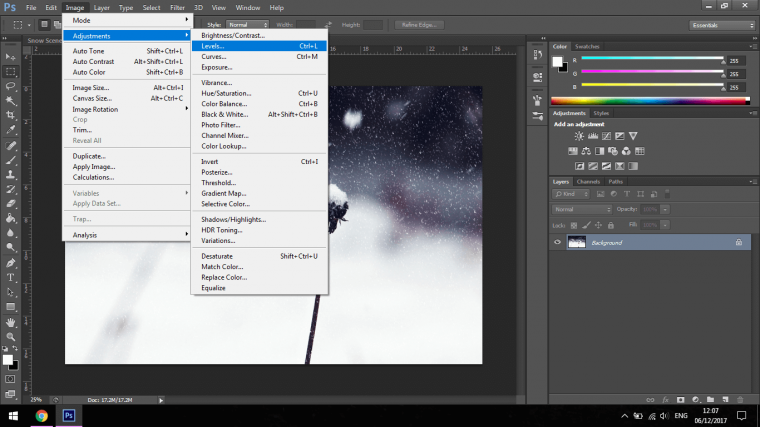Choose Hue/Saturation menu entry
760x427 pixels.
[x=259, y=93]
